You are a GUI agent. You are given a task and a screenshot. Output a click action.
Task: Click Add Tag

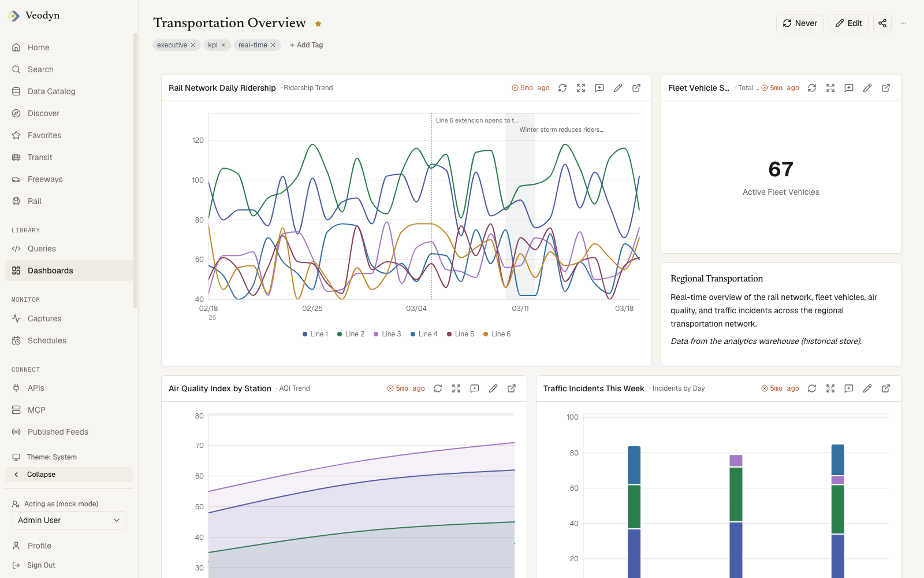(306, 45)
